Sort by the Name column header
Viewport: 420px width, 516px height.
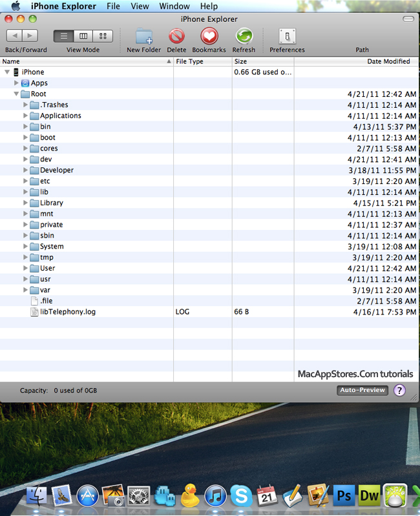[x=87, y=61]
